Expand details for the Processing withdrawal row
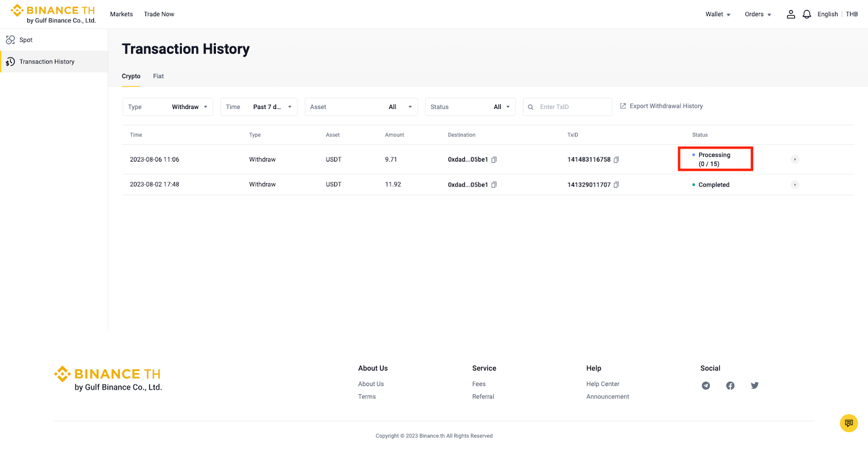 795,159
